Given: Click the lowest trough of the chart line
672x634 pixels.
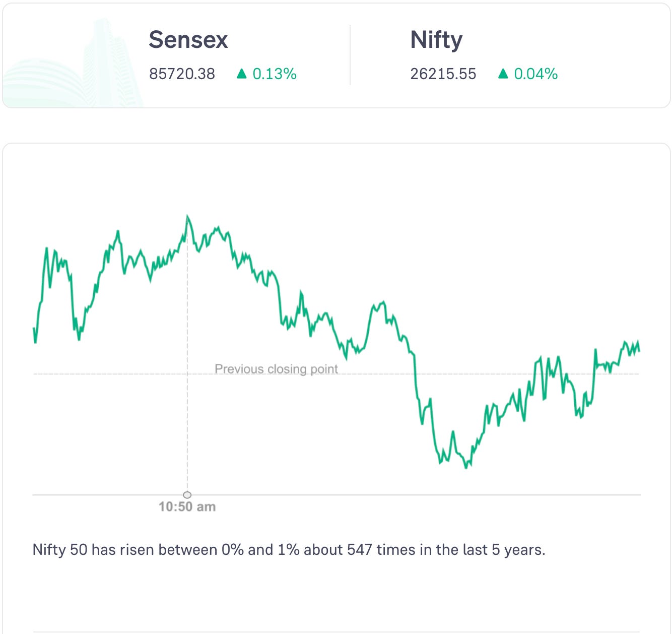Looking at the screenshot, I should pos(466,467).
